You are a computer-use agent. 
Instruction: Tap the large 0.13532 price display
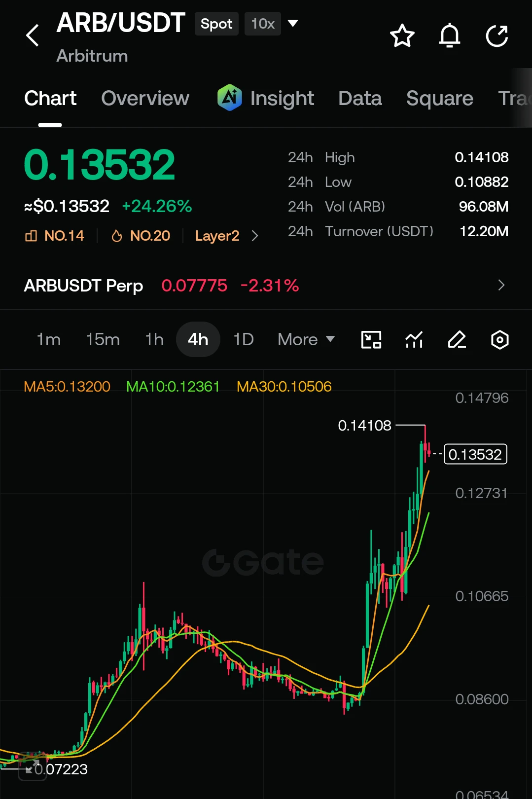(100, 165)
